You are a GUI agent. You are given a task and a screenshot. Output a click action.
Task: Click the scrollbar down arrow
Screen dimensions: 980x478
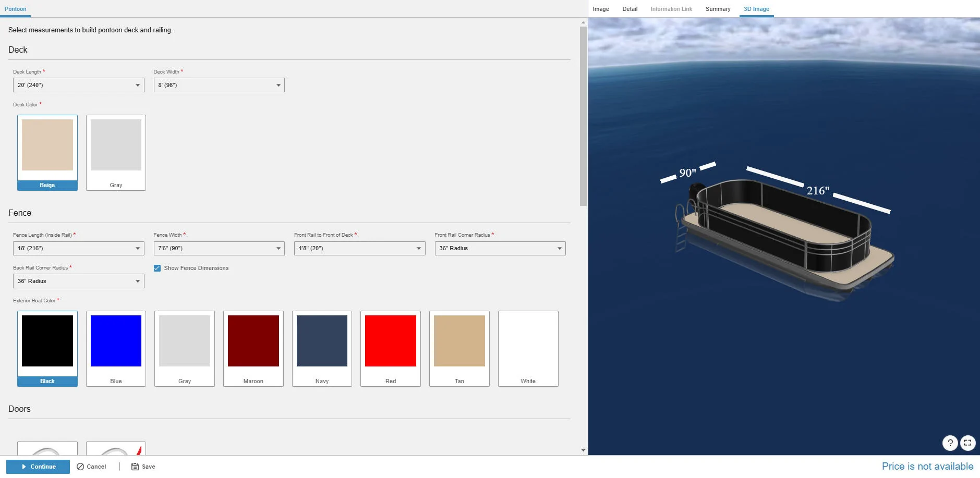(583, 450)
